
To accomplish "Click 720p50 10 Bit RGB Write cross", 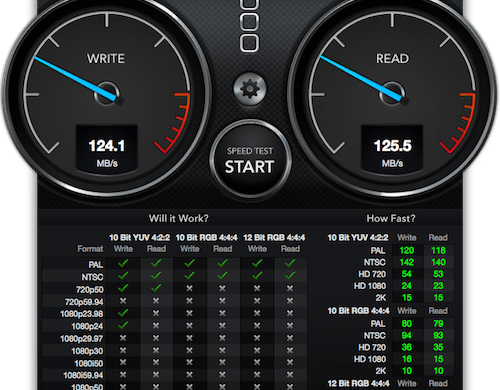I will pos(189,288).
